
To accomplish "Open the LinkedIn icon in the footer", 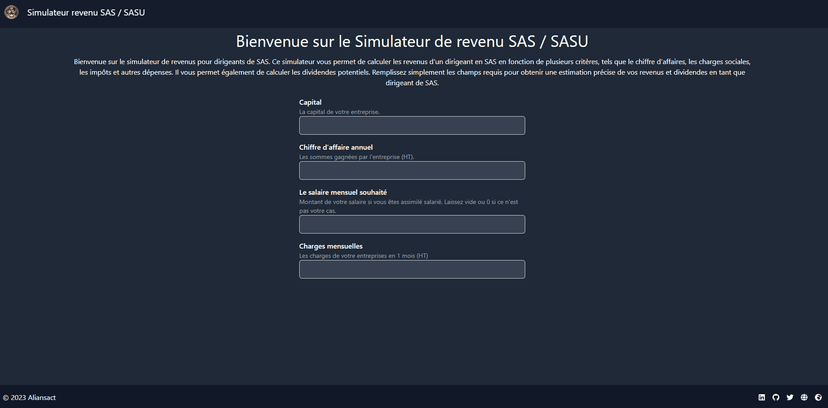I will (x=761, y=397).
